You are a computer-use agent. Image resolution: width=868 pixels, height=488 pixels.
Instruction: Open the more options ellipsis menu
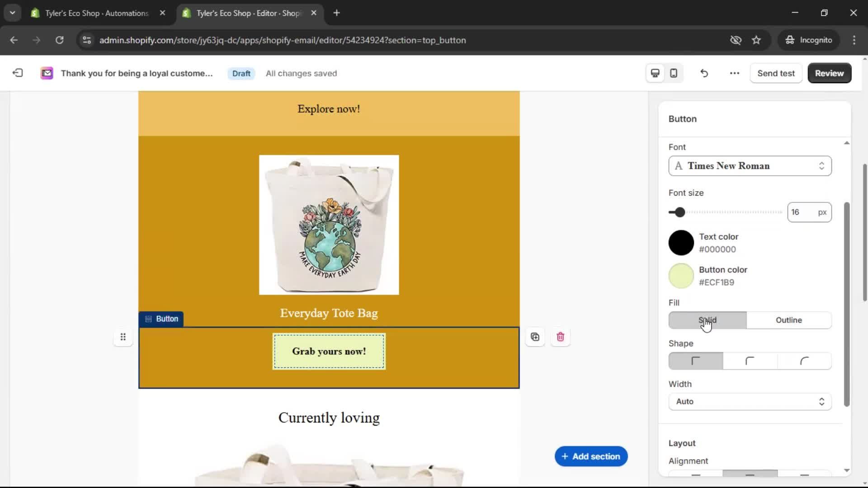tap(734, 73)
